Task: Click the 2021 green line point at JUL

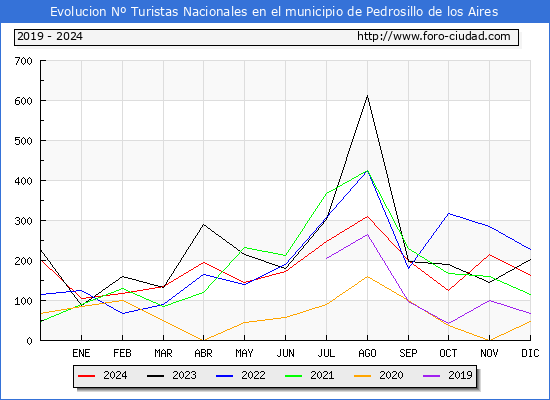Action: tap(327, 193)
